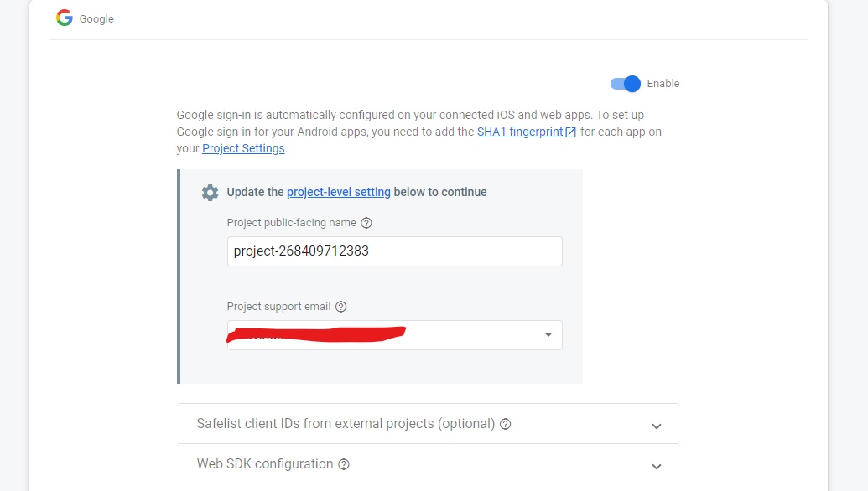Image resolution: width=868 pixels, height=491 pixels.
Task: Click help icon next to Safelist client IDs
Action: [x=504, y=424]
